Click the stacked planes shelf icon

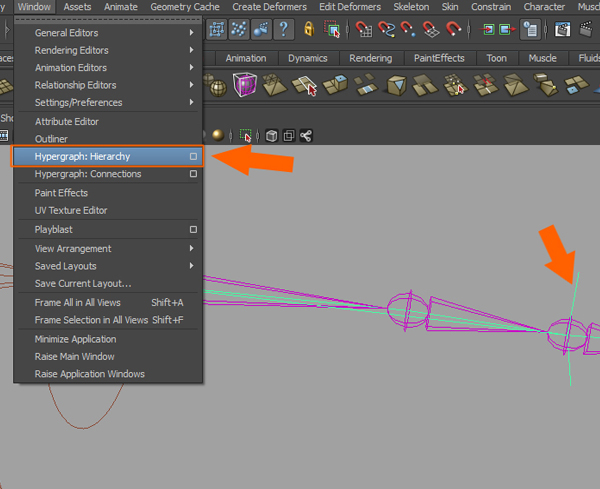pyautogui.click(x=424, y=85)
